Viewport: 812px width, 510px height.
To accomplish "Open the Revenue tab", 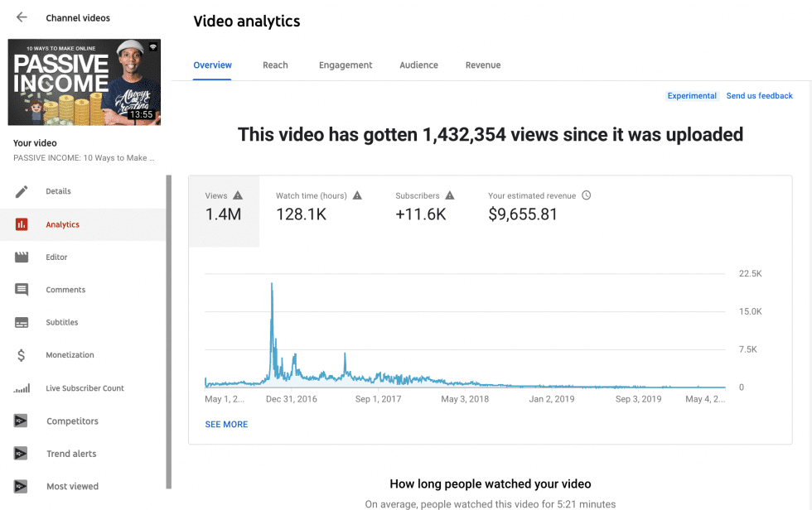I will [483, 65].
